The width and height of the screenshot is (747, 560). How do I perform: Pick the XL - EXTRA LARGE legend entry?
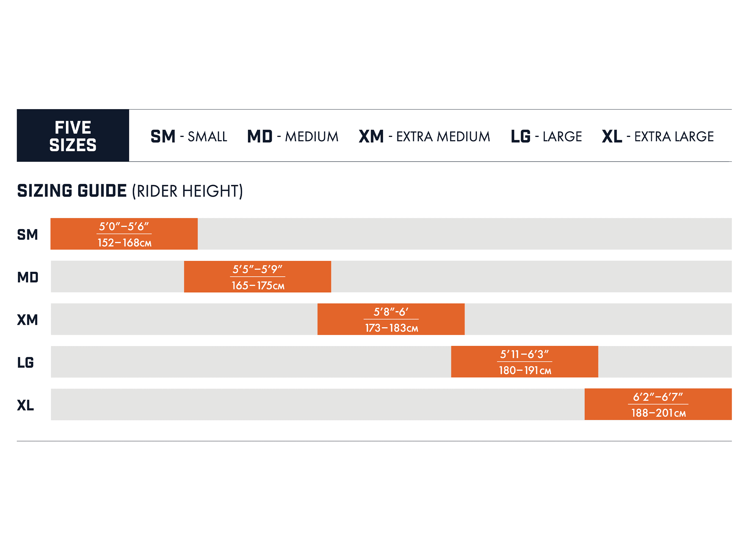click(657, 136)
